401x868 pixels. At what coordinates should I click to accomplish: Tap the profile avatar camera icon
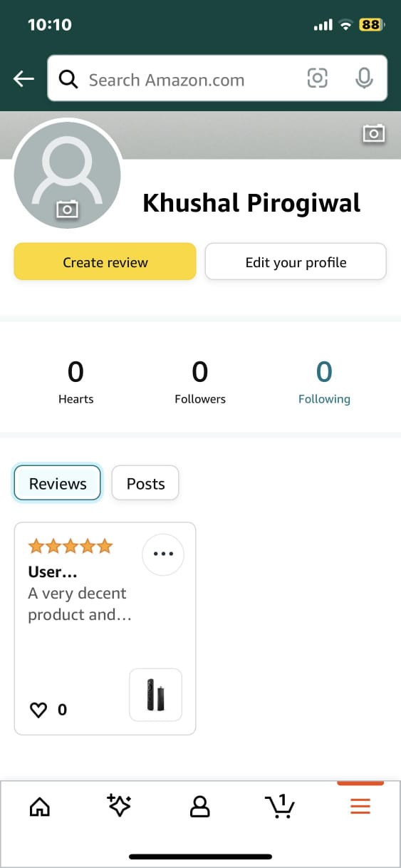[67, 209]
